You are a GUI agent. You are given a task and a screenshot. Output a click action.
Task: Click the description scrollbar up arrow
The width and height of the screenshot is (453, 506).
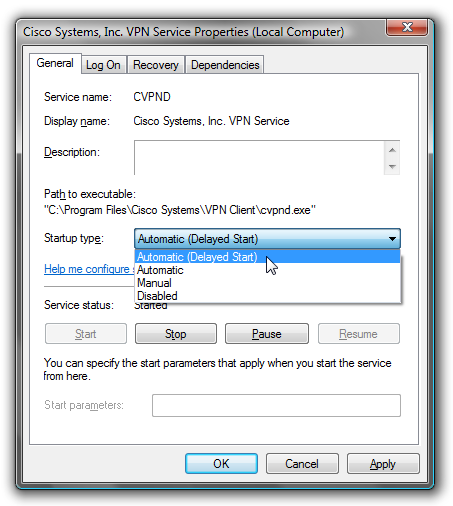point(392,150)
